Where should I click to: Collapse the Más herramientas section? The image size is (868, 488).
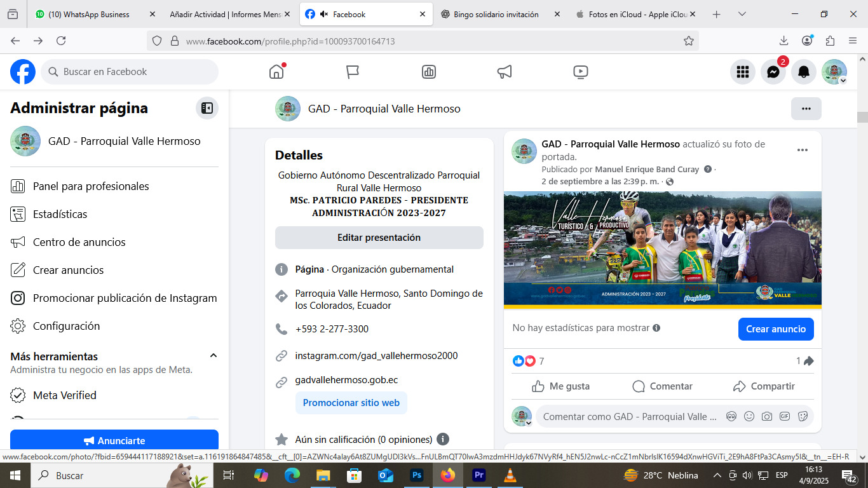click(214, 356)
